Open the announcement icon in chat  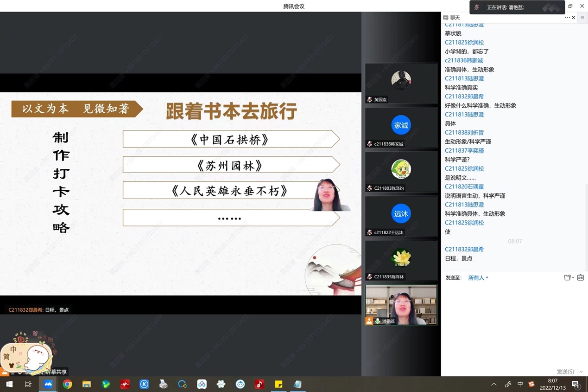coord(580,278)
